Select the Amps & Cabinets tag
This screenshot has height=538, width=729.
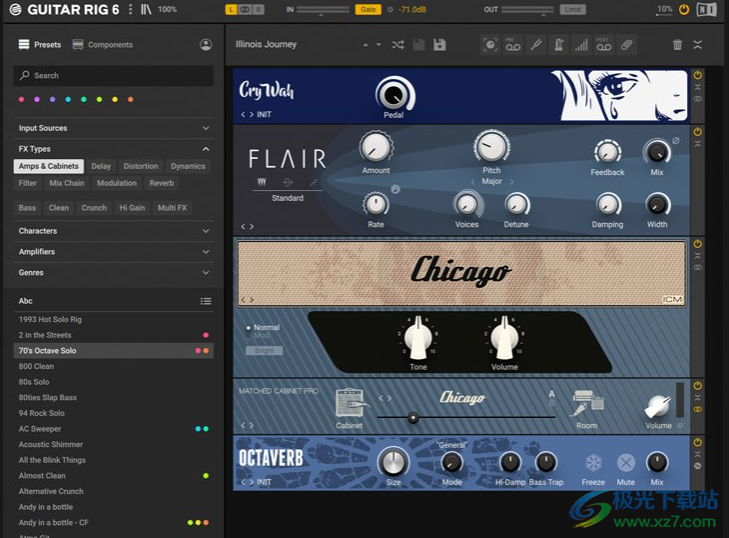(49, 166)
